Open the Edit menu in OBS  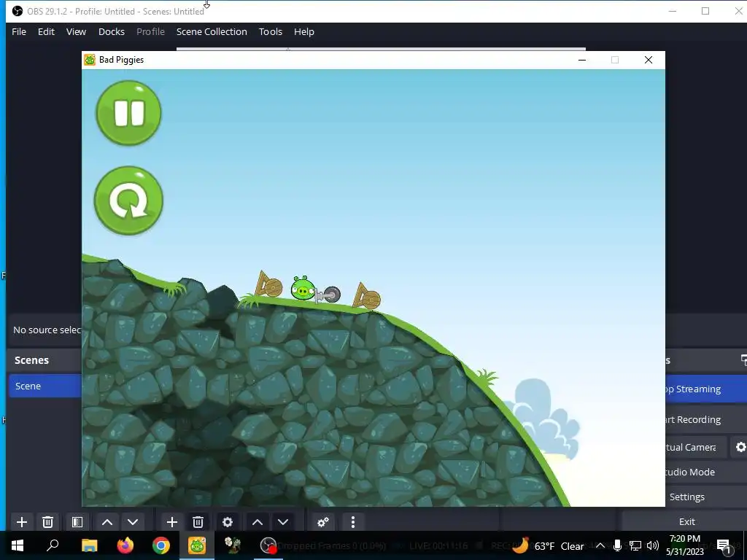click(46, 31)
